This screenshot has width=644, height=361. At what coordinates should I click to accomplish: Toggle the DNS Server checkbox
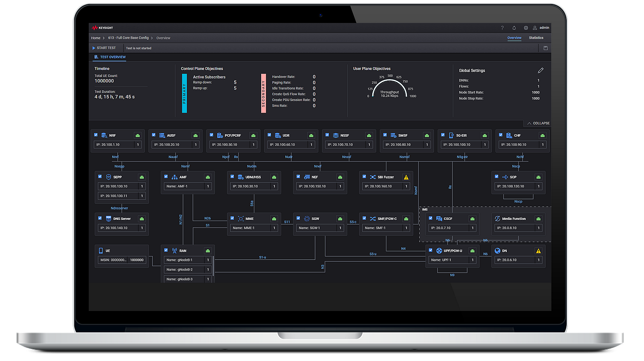[x=100, y=218]
